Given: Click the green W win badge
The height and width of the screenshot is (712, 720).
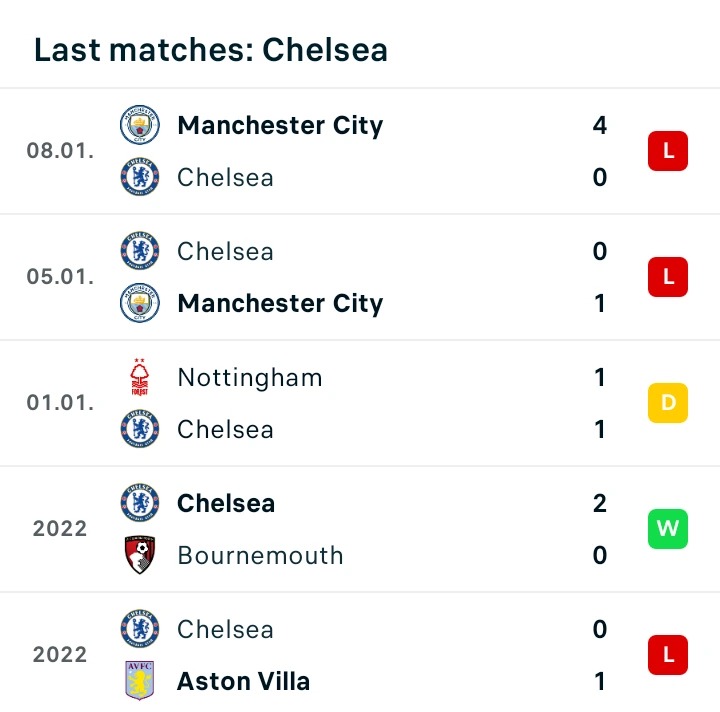Looking at the screenshot, I should click(x=668, y=528).
